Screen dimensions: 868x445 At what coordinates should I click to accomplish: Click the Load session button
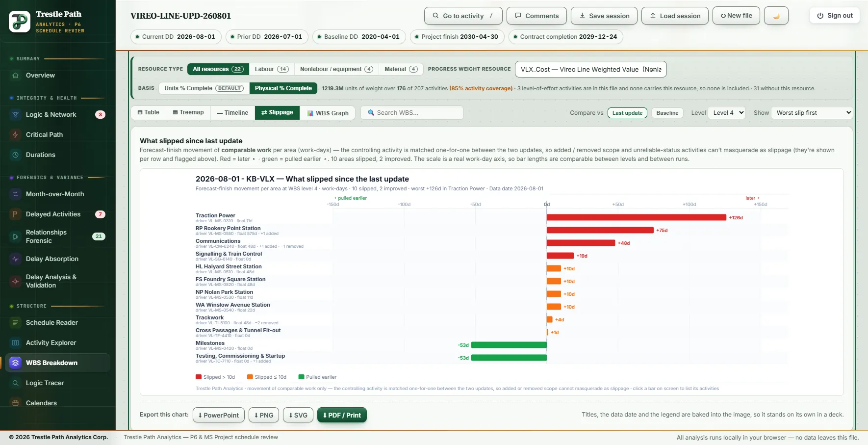675,16
